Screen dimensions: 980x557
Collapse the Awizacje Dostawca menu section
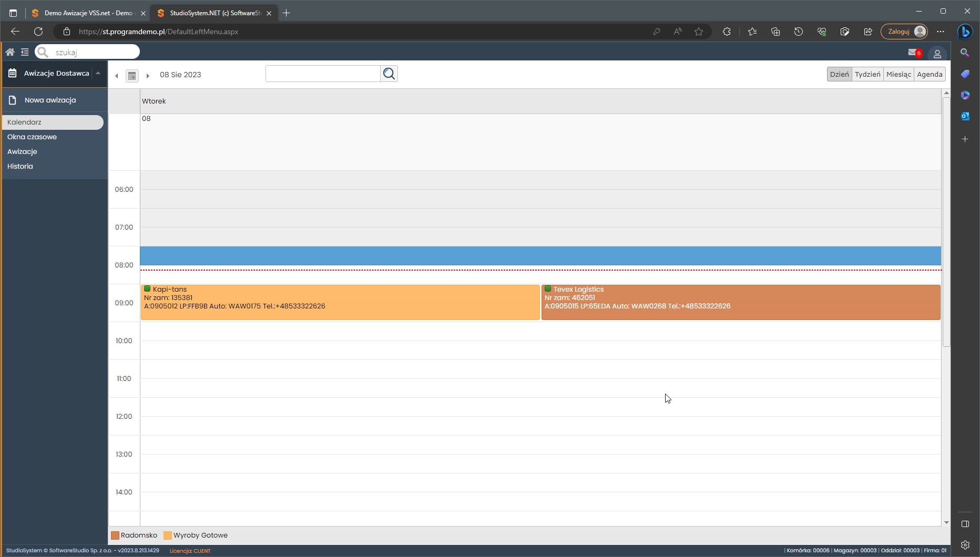tap(98, 74)
